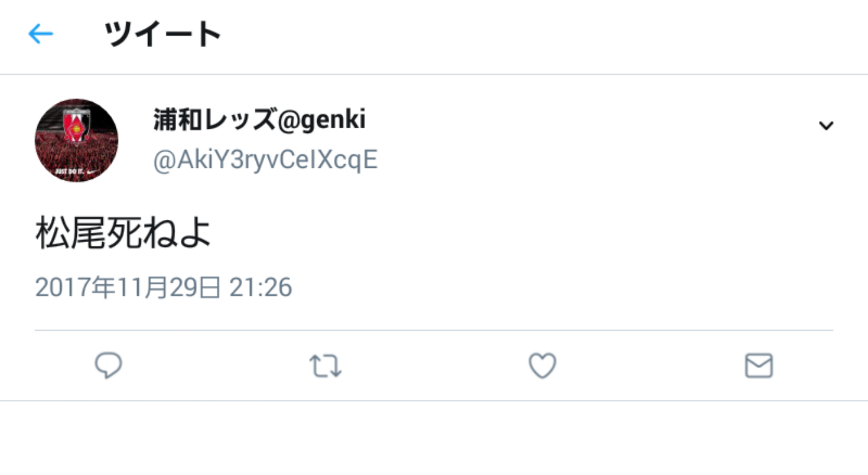
Task: Click the date portion of the timestamp
Action: click(128, 287)
